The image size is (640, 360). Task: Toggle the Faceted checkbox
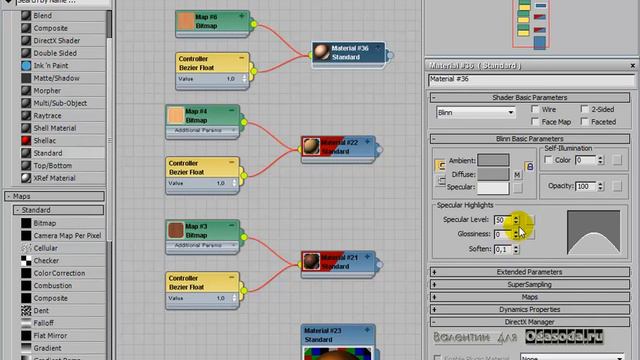click(584, 122)
